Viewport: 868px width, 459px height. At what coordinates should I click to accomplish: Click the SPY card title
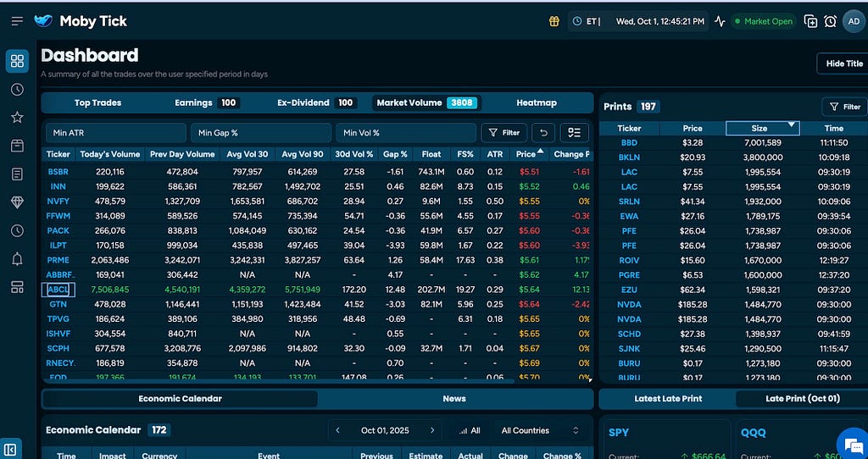(x=619, y=433)
